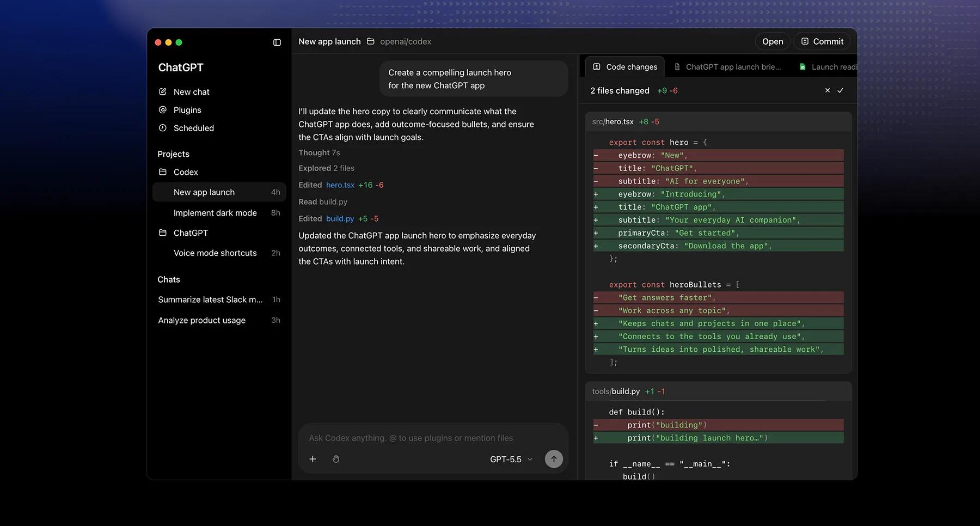Click the removed eyebrow "New" diff line

pos(718,155)
